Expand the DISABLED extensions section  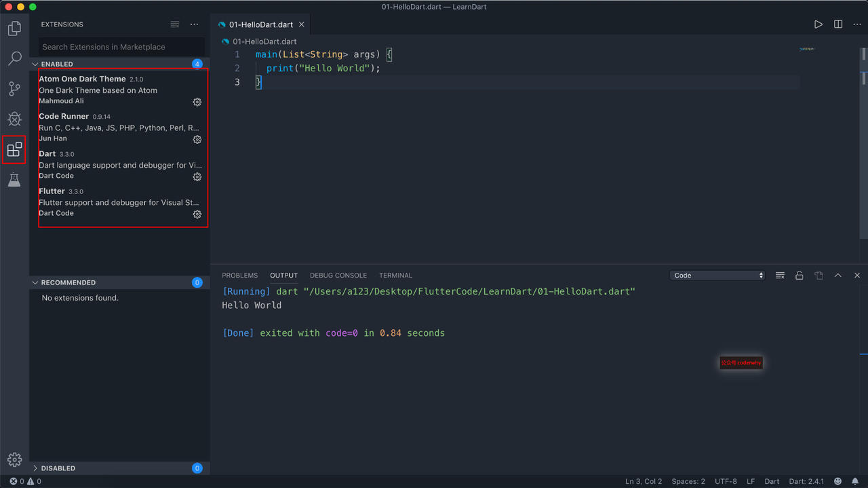119,468
